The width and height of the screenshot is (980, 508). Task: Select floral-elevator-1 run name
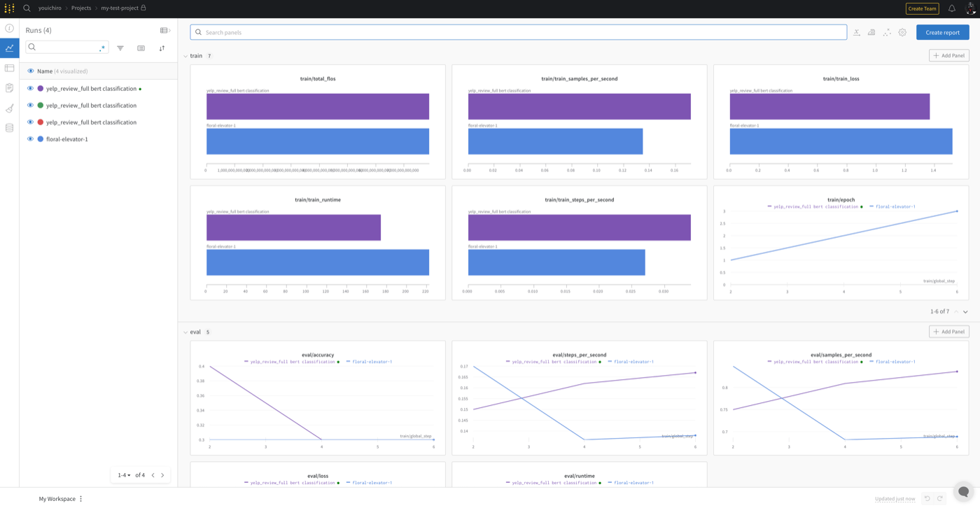pos(67,139)
